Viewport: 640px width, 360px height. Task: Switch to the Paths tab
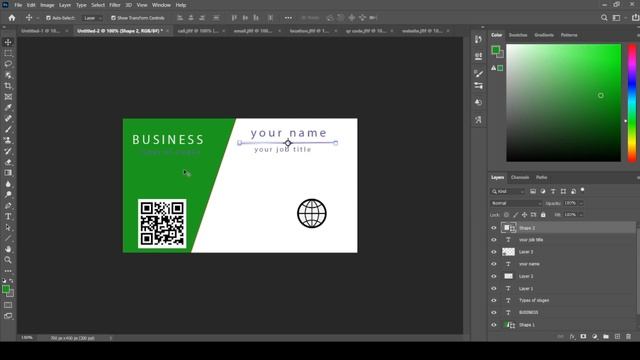[542, 178]
